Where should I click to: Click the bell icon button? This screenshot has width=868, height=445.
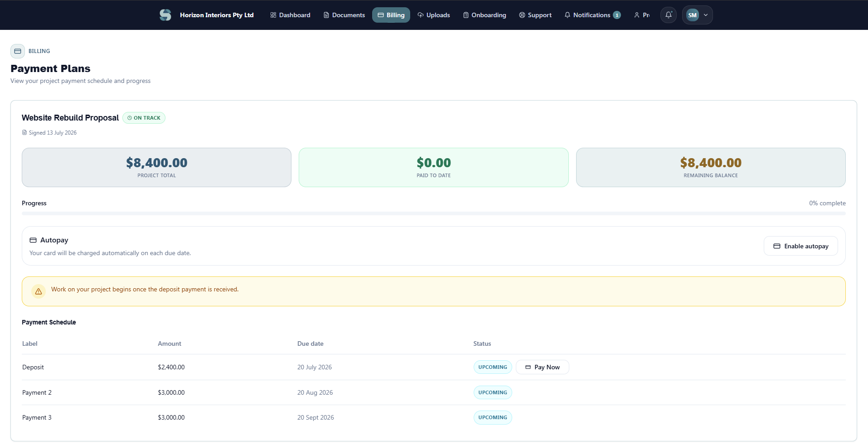(668, 15)
